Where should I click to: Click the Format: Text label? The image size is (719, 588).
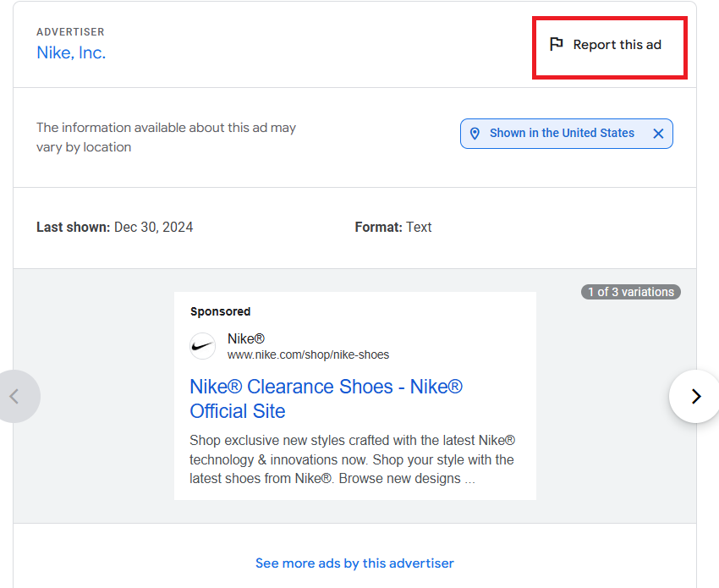pyautogui.click(x=393, y=227)
